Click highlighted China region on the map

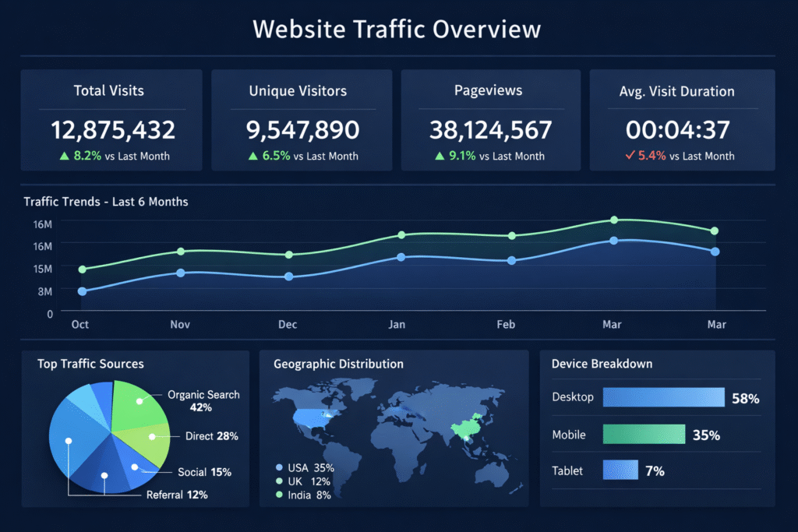pos(466,428)
